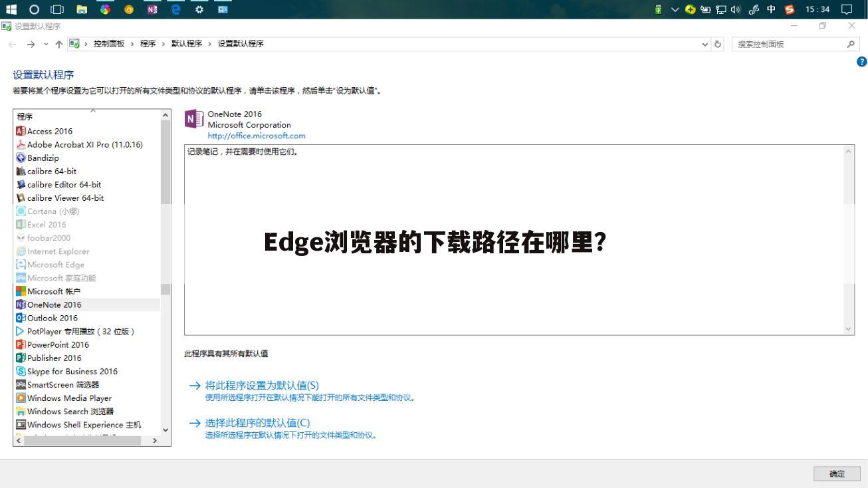868x488 pixels.
Task: Click the volume icon in system tray
Action: pyautogui.click(x=736, y=9)
